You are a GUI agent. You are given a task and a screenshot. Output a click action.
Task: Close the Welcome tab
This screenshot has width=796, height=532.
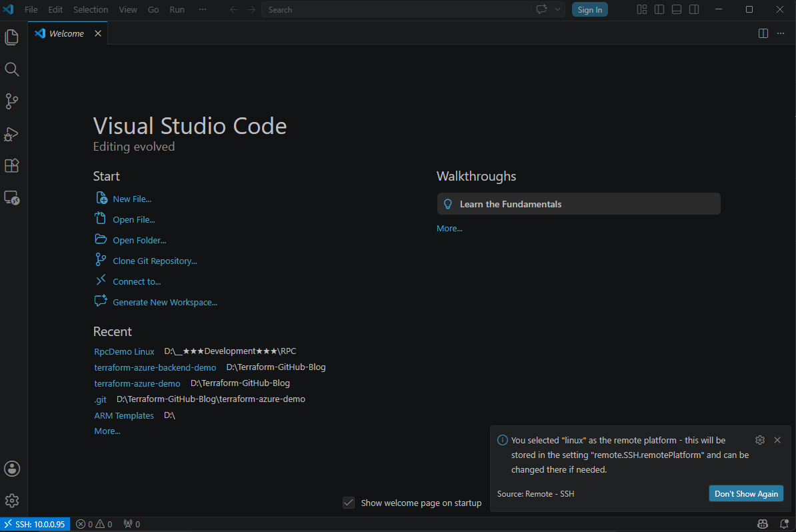tap(98, 33)
